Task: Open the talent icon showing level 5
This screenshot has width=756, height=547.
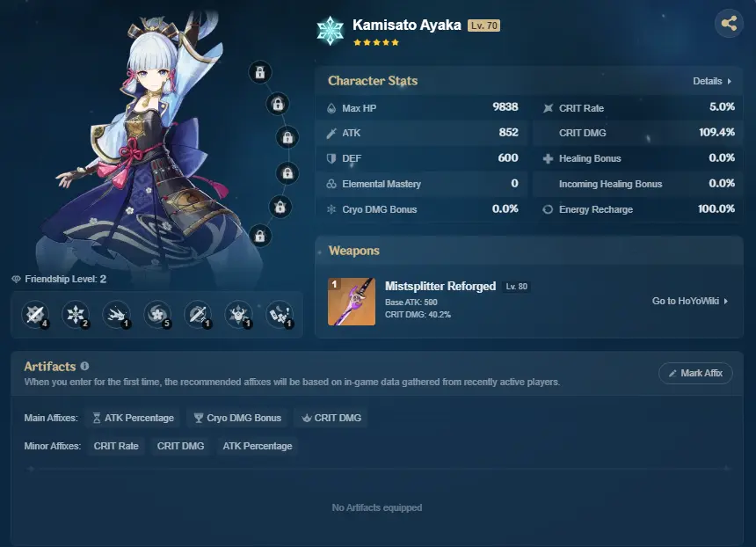Action: (157, 315)
